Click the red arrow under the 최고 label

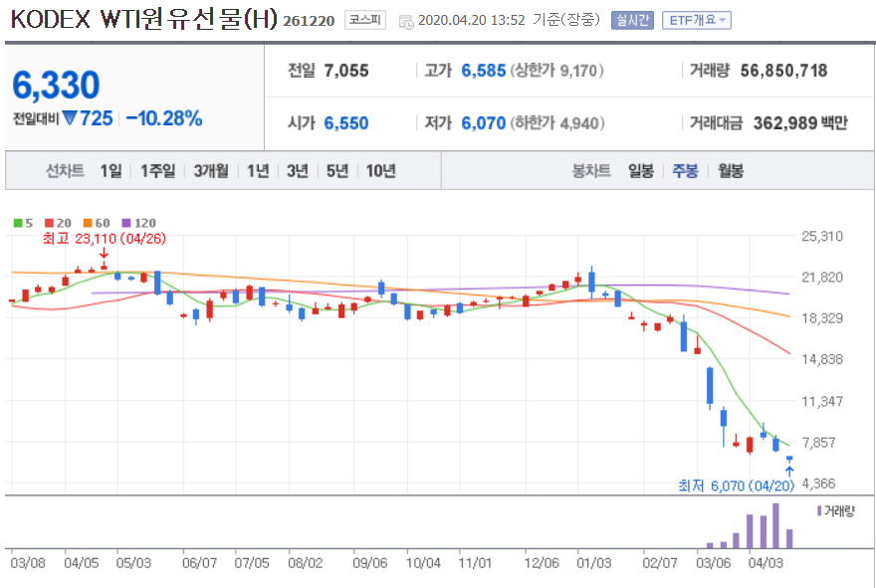(x=104, y=253)
